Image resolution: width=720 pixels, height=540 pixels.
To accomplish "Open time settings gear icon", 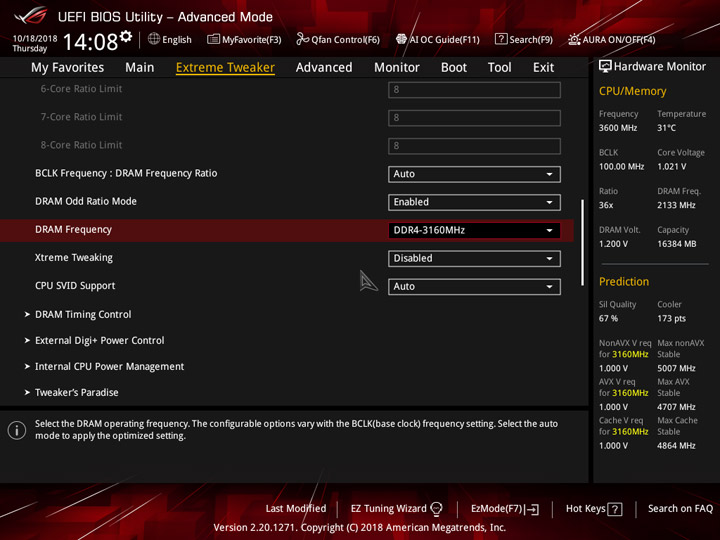I will (x=126, y=36).
